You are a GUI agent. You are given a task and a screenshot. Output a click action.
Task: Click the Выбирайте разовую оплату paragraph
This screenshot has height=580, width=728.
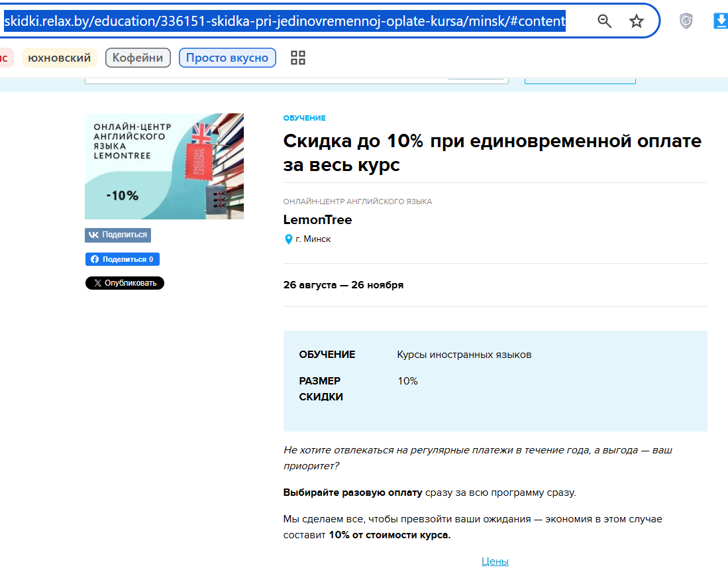pos(429,492)
